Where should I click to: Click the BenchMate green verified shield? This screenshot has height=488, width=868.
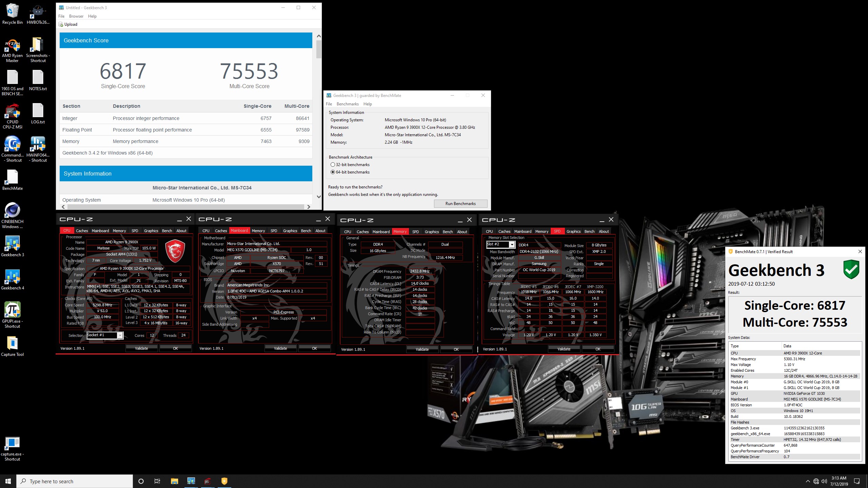pos(851,269)
